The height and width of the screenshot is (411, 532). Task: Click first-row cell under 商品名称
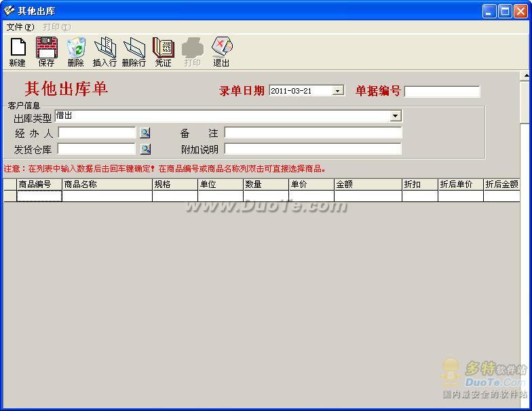(x=107, y=196)
